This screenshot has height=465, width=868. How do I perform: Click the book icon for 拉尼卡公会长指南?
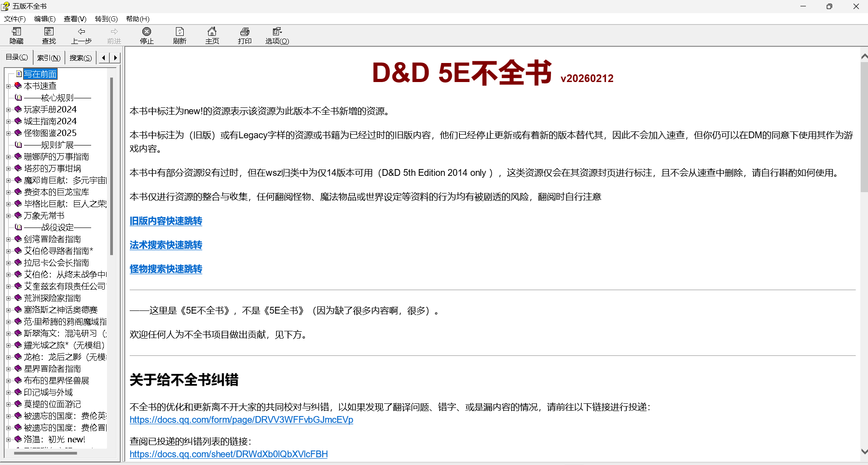18,262
